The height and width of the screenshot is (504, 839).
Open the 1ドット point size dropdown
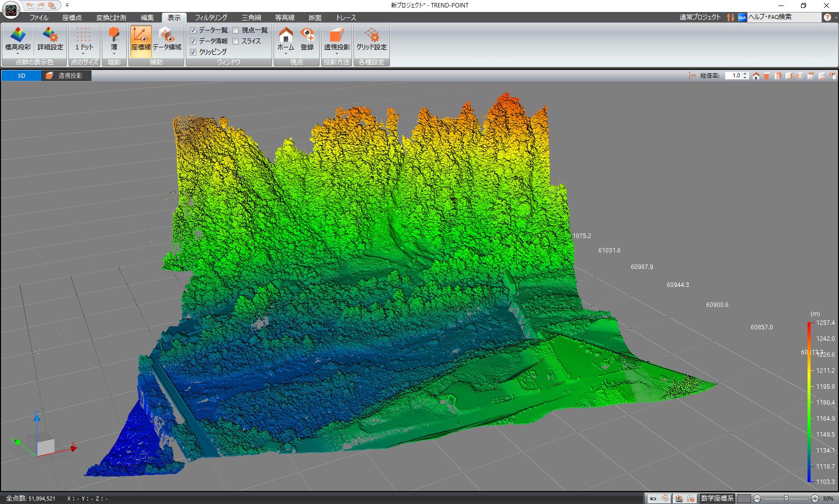(x=84, y=53)
